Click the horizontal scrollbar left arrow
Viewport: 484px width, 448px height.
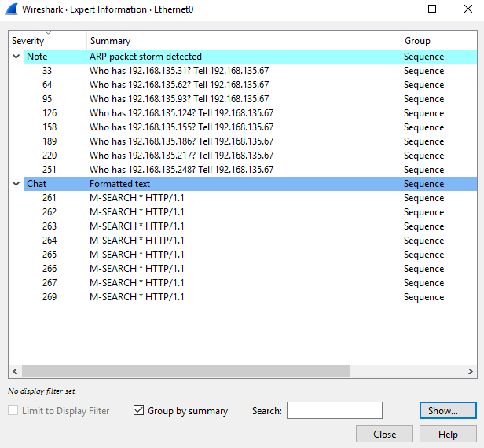coord(15,371)
